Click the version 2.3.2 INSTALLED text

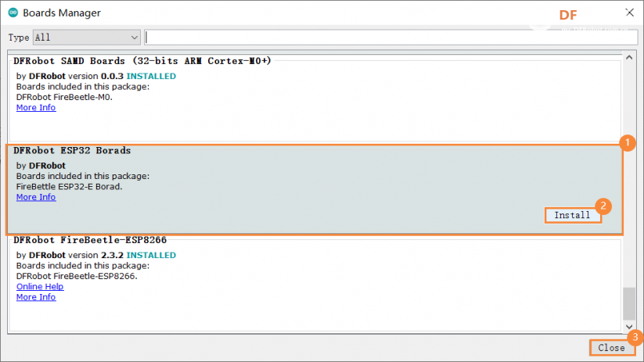click(x=121, y=256)
